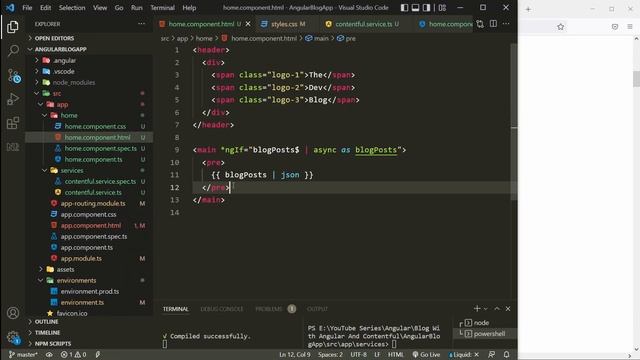The image size is (640, 360).
Task: Click the open changes icon in editor toolbar
Action: 480,24
